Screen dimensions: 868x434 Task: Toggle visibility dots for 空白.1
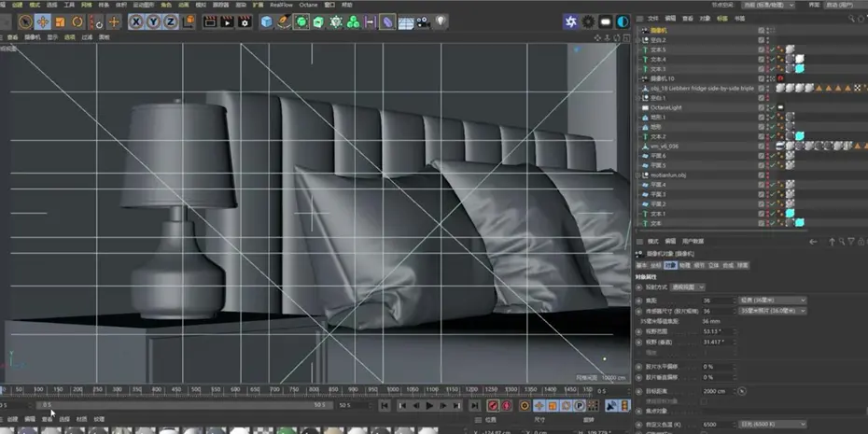767,98
